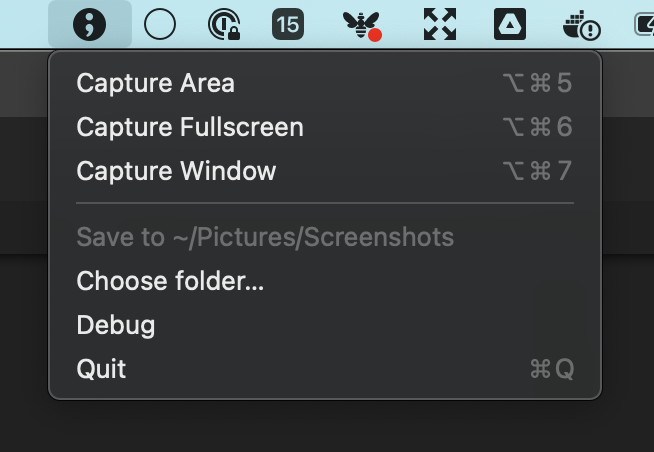
Task: Click the ⌘Q shortcut label beside Quit
Action: pos(552,369)
